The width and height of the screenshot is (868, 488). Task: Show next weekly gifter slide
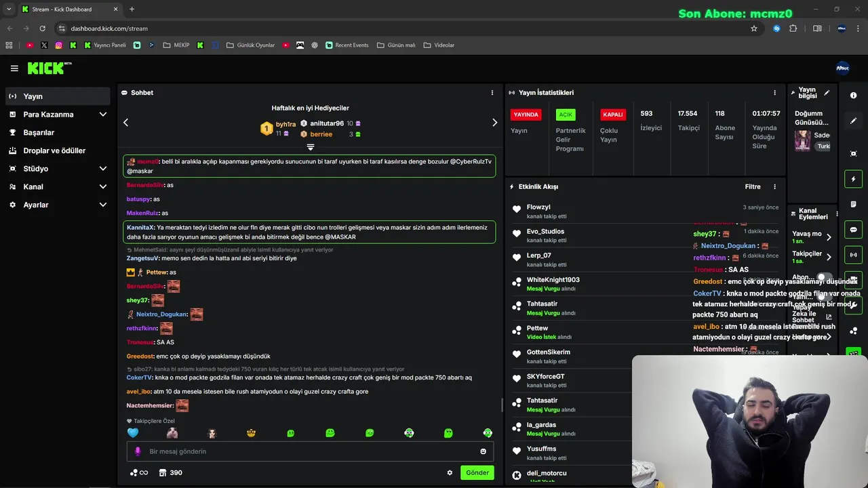[x=494, y=123]
